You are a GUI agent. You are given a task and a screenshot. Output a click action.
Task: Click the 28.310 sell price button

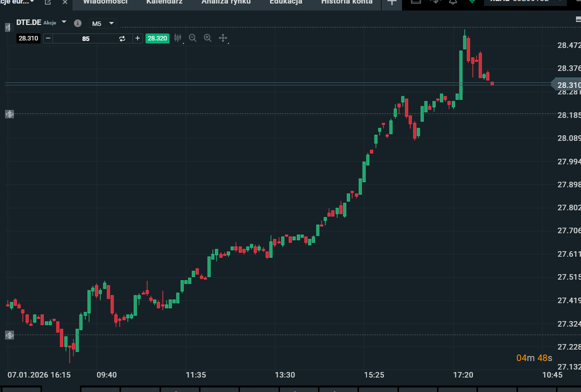click(28, 38)
